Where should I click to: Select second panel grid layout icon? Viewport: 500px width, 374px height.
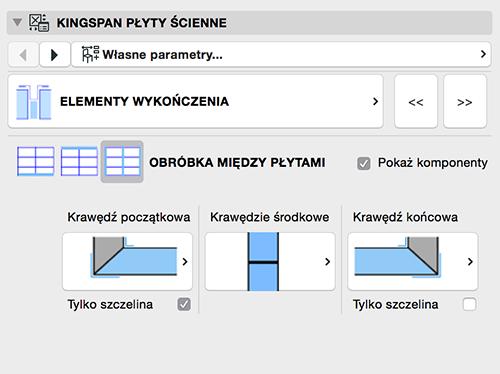coord(79,161)
